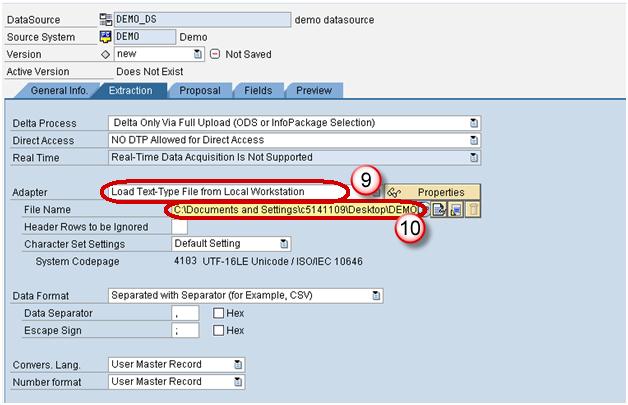Click the second file icon beside File Name
628x405 pixels.
pyautogui.click(x=455, y=209)
